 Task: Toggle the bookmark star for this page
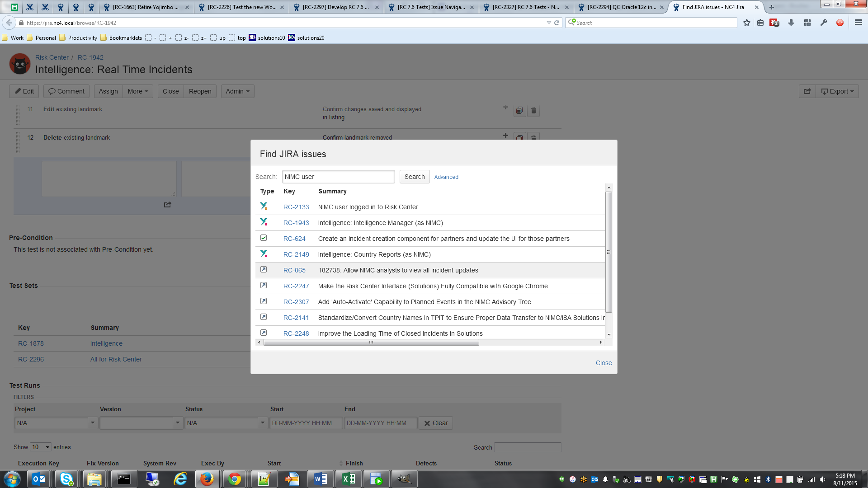[x=747, y=22]
